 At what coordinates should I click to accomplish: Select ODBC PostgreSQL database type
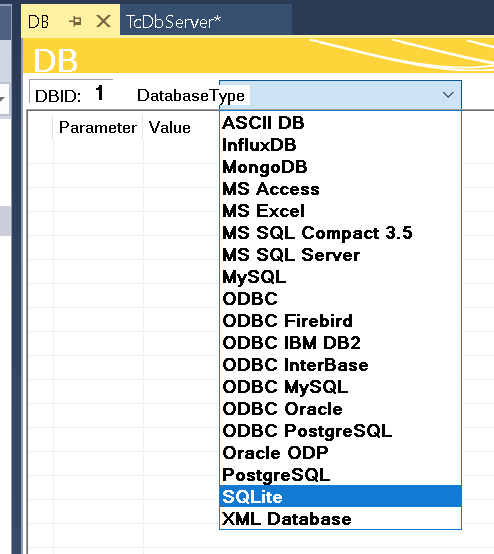pos(340,431)
